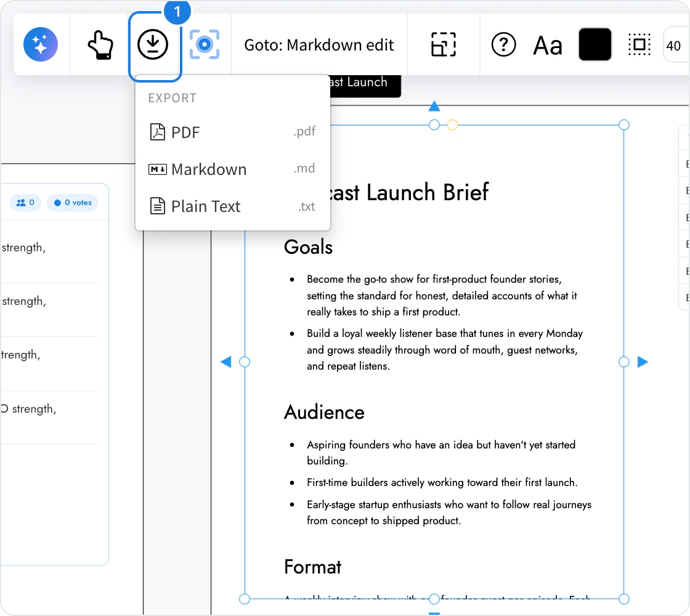The height and width of the screenshot is (616, 690).
Task: Click the participants count badge showing 0
Action: [25, 203]
